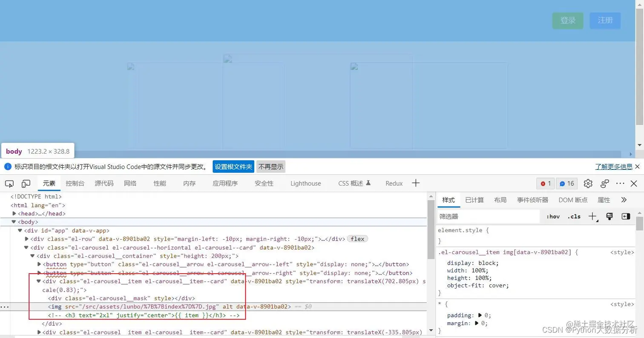Screen dimensions: 644x338
Task: Open the 源代码 tab
Action: point(104,183)
